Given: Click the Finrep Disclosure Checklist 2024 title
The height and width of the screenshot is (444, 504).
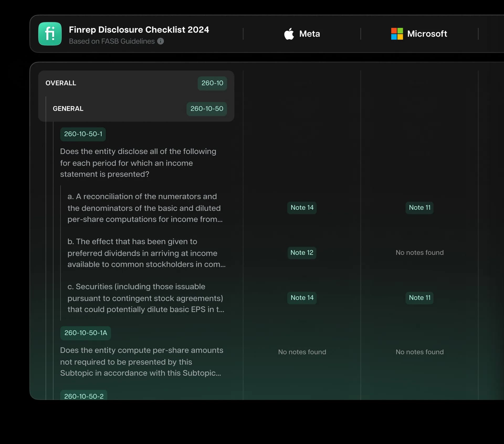Looking at the screenshot, I should pyautogui.click(x=139, y=30).
